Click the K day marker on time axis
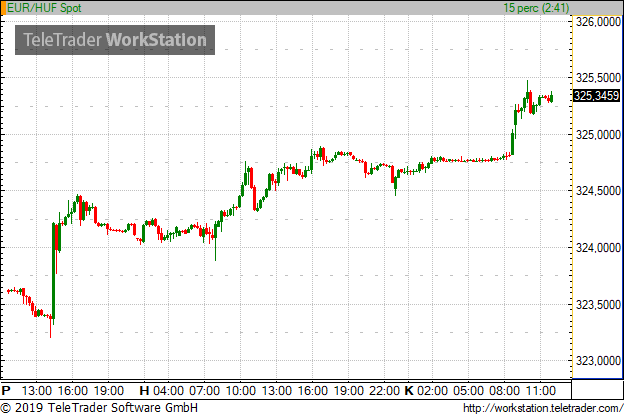This screenshot has width=624, height=417. pyautogui.click(x=409, y=390)
